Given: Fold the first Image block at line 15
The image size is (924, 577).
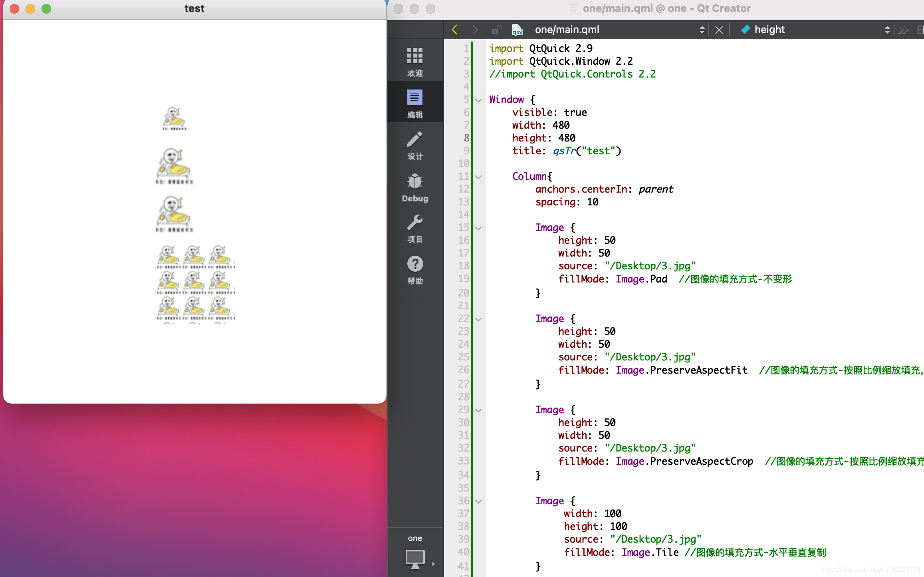Looking at the screenshot, I should click(x=479, y=228).
